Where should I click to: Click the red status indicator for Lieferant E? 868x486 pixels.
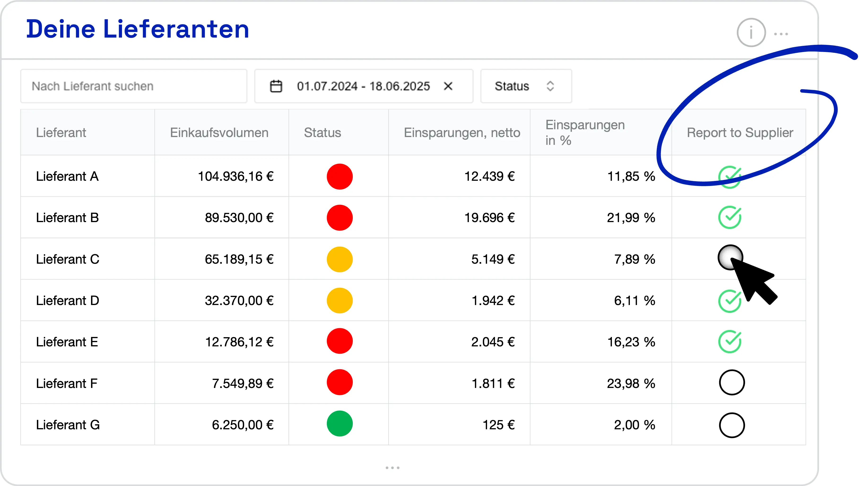coord(339,341)
